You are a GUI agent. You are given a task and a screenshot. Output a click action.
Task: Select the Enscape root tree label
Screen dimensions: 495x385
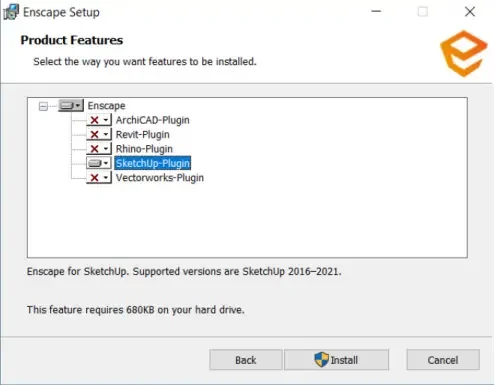(x=106, y=106)
